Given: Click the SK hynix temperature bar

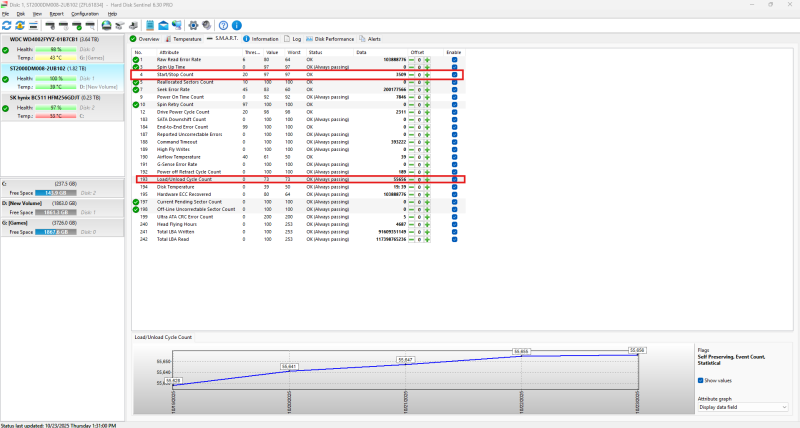Looking at the screenshot, I should 56,116.
